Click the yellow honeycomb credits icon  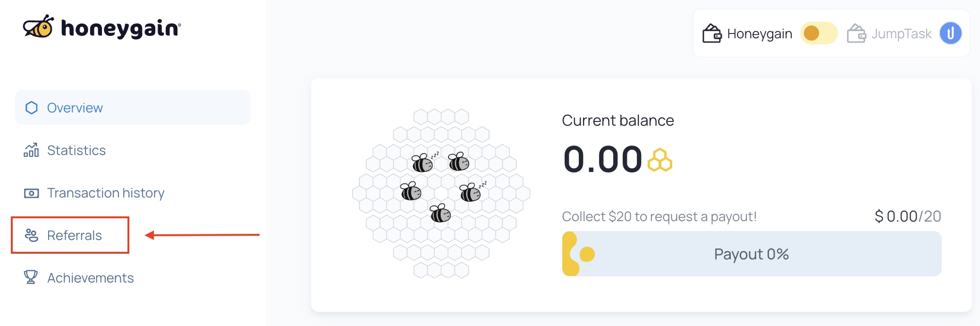[x=660, y=160]
